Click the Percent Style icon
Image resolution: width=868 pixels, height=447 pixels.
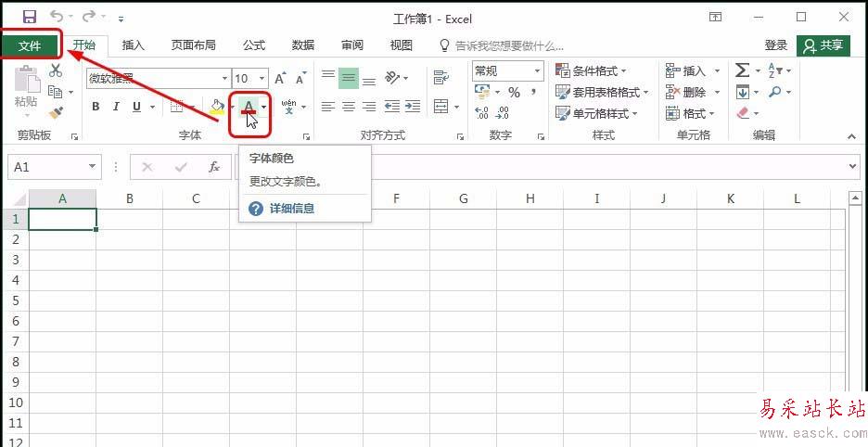tap(515, 92)
